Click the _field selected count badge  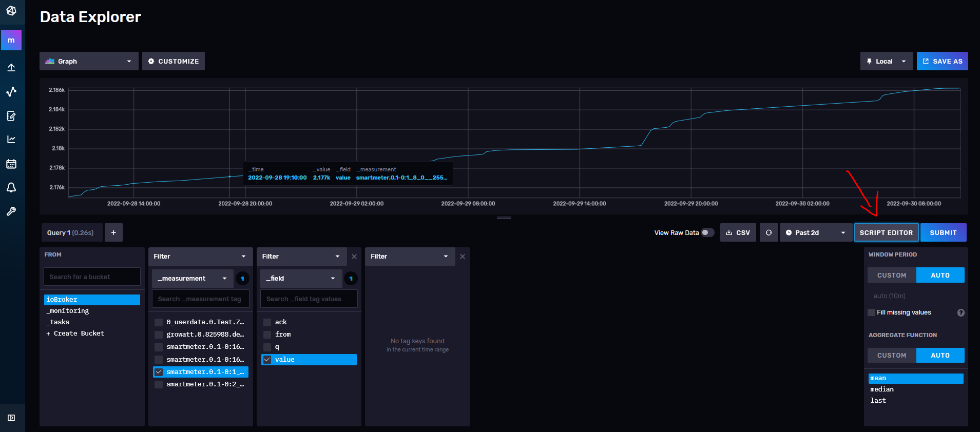coord(351,279)
